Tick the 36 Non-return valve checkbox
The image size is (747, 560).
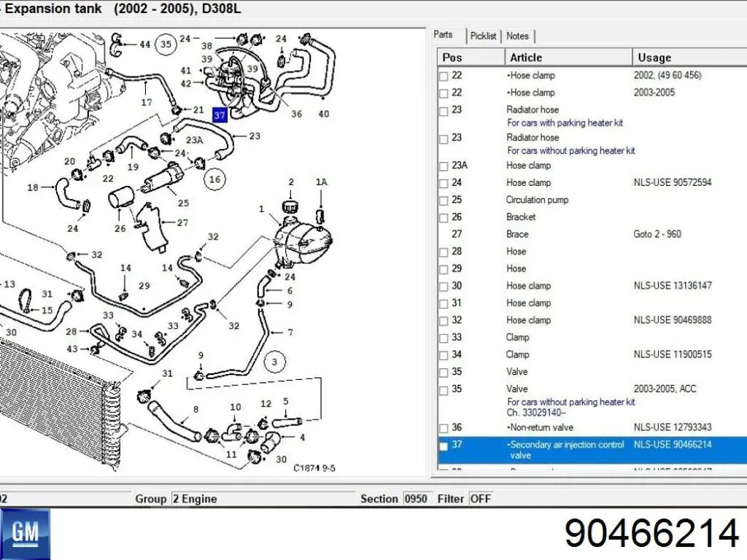444,428
